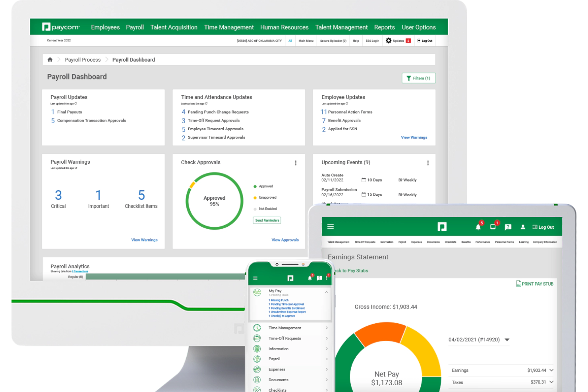Image resolution: width=588 pixels, height=392 pixels.
Task: Open the Employees menu on desktop
Action: (105, 27)
